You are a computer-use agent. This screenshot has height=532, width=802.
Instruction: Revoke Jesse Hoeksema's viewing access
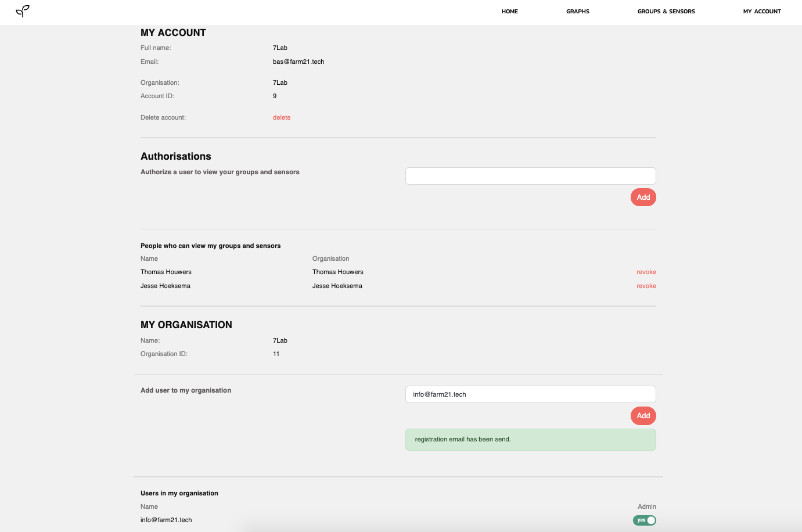tap(646, 286)
